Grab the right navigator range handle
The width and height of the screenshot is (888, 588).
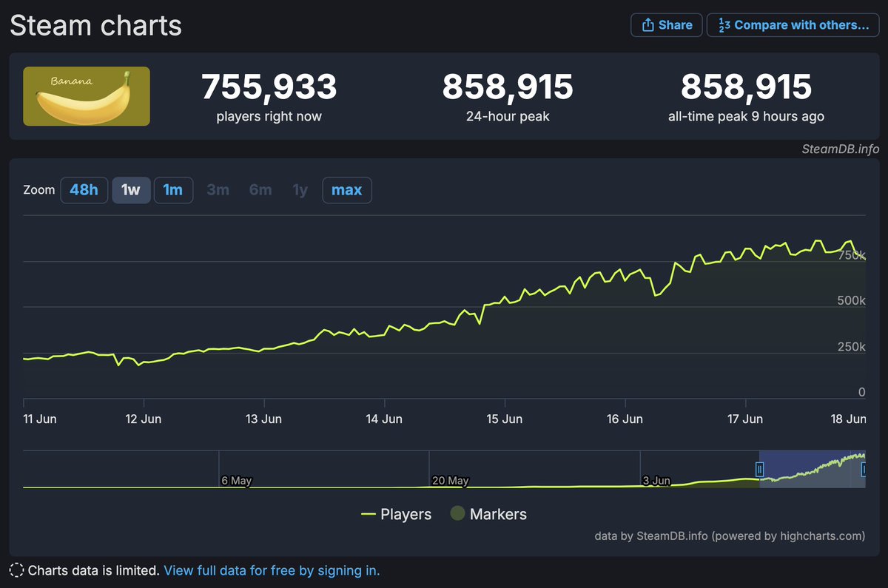[864, 468]
